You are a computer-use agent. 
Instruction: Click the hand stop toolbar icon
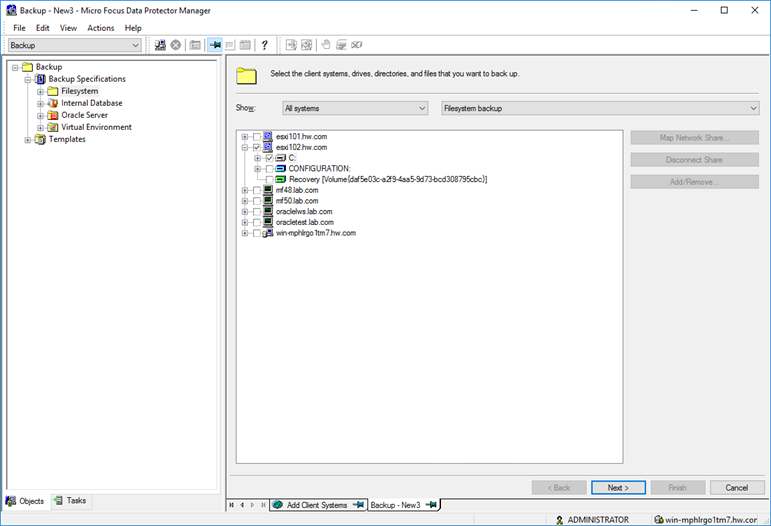[326, 45]
